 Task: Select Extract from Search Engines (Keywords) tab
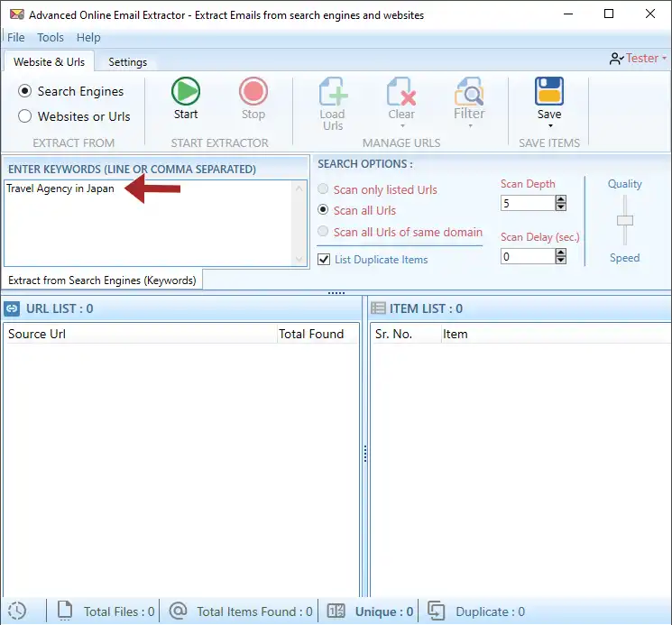coord(102,280)
